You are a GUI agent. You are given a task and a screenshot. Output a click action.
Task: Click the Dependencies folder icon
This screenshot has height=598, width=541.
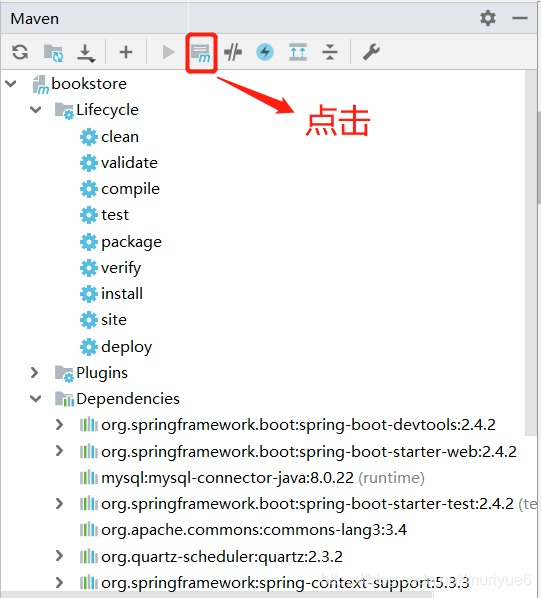coord(64,399)
